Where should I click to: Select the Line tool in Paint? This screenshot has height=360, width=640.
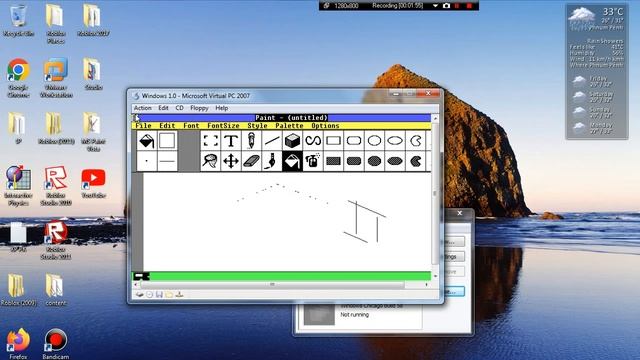coord(272,141)
